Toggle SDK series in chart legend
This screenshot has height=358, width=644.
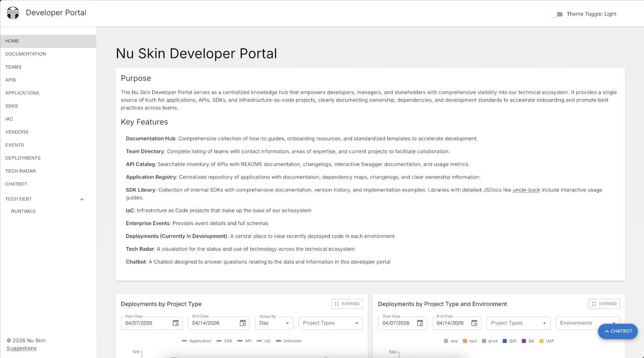[224, 341]
